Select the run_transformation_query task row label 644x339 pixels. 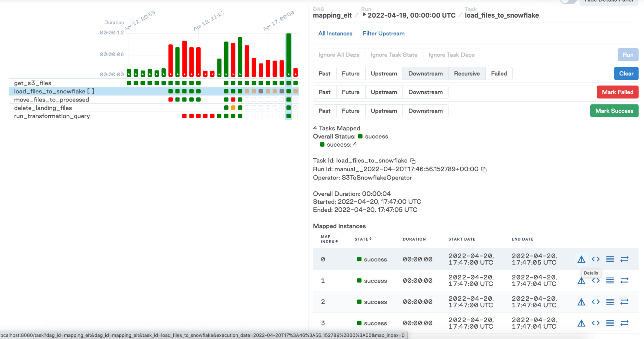click(52, 116)
